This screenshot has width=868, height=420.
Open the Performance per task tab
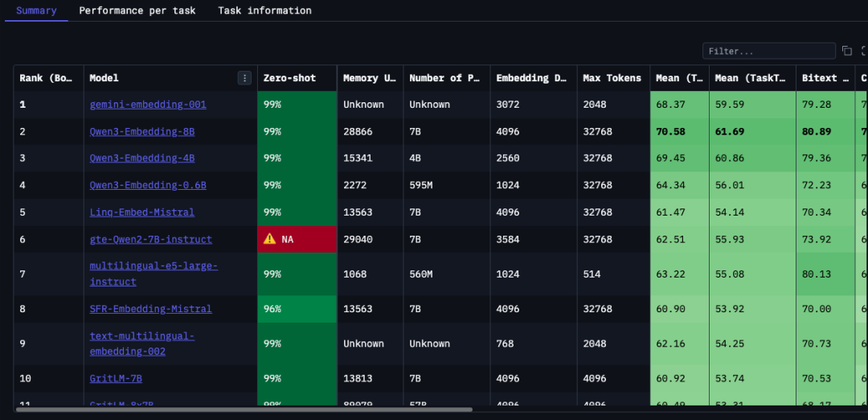pyautogui.click(x=137, y=10)
